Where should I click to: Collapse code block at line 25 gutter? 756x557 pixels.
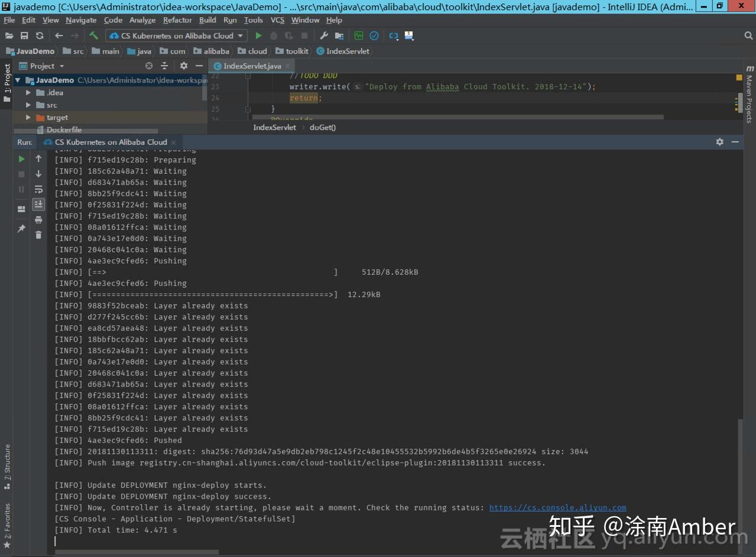point(248,109)
